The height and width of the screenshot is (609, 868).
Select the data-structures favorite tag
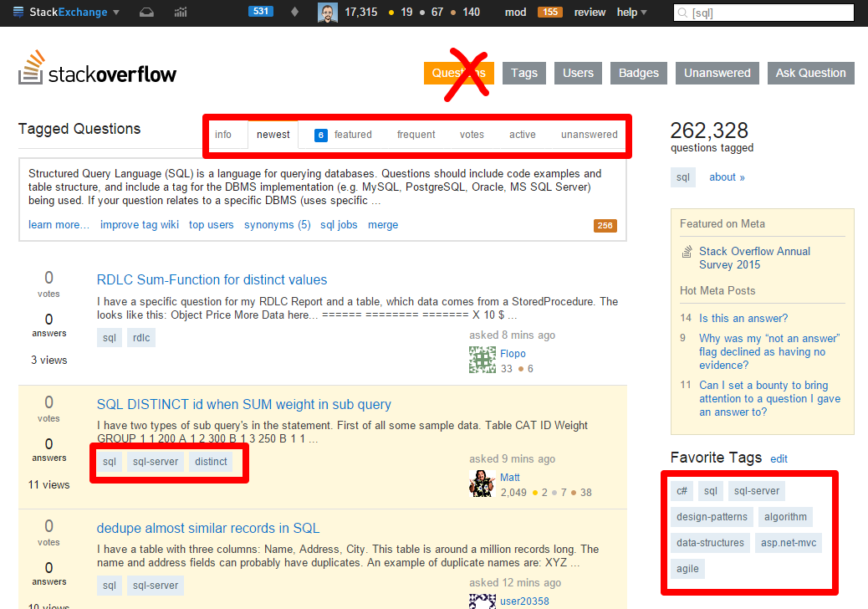point(710,543)
